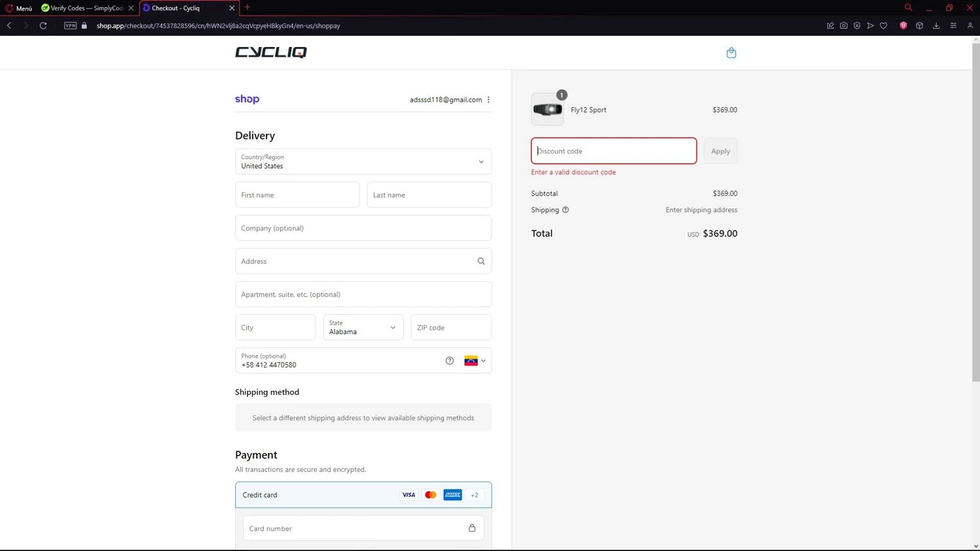Open ad blocker shield icon

[857, 25]
